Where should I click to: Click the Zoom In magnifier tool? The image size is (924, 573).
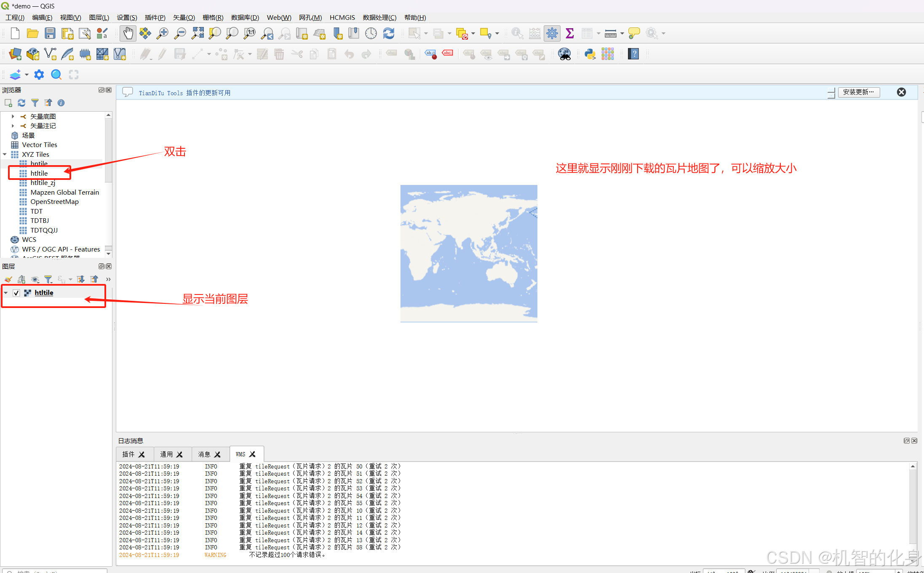coord(162,33)
